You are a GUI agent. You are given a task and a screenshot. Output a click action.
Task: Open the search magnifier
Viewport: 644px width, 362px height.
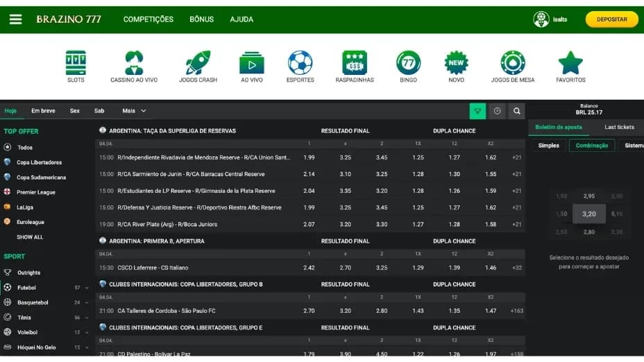pos(517,111)
